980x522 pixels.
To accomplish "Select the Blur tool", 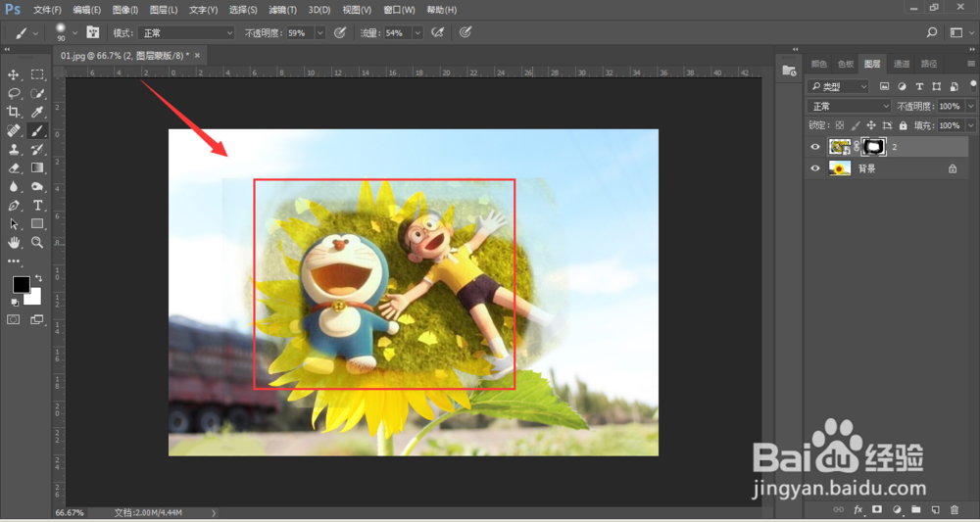I will tap(13, 187).
